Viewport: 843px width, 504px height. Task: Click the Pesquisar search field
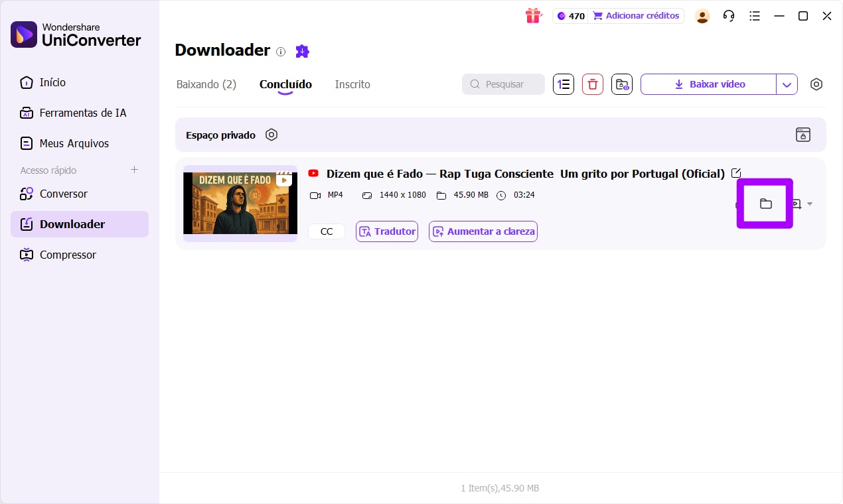coord(503,84)
